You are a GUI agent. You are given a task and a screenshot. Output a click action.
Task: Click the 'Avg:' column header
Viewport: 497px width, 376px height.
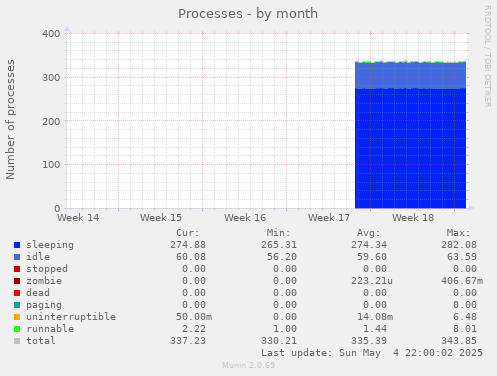368,233
